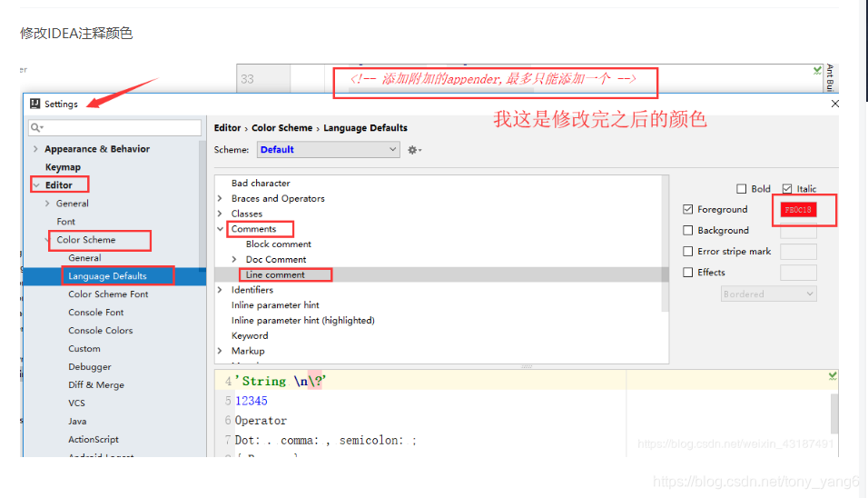Click the search magnifier icon in settings
The image size is (868, 498).
tap(36, 127)
